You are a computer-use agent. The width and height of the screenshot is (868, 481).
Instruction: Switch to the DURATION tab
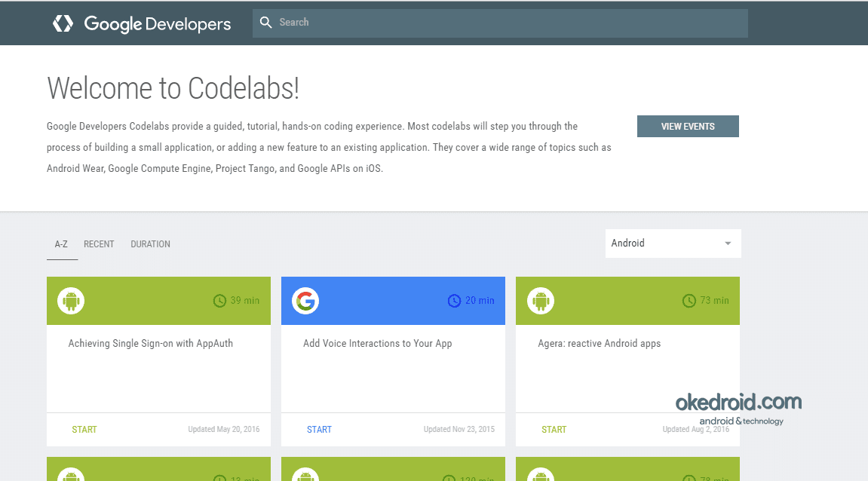coord(151,244)
